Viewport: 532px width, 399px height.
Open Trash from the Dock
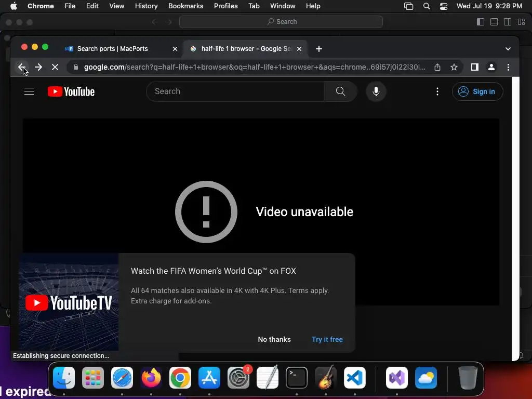click(468, 378)
